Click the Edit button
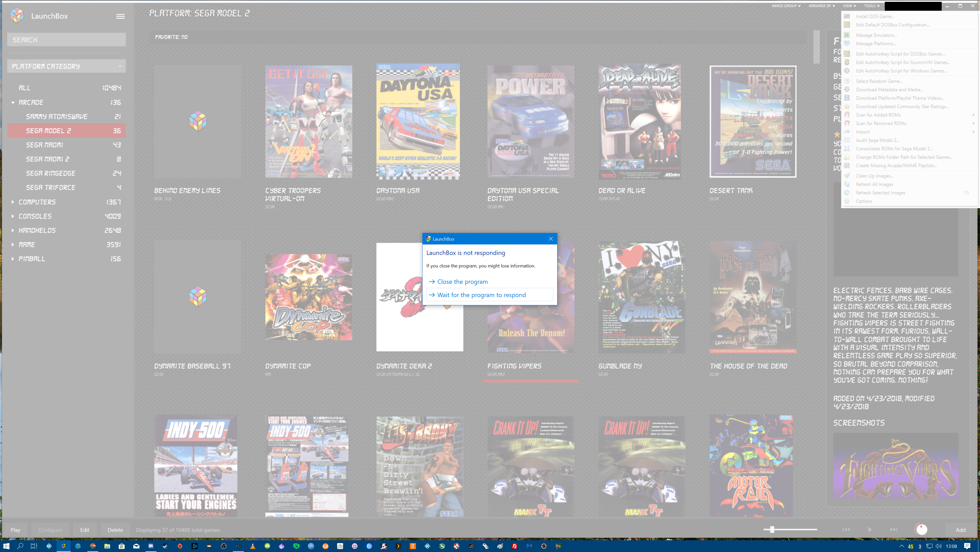Screen dimensions: 980x552 click(85, 530)
